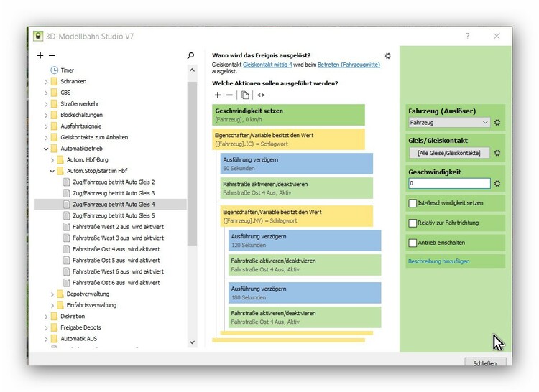The image size is (539, 392).
Task: Click 3D-Modellbahn Studio app icon
Action: click(38, 36)
